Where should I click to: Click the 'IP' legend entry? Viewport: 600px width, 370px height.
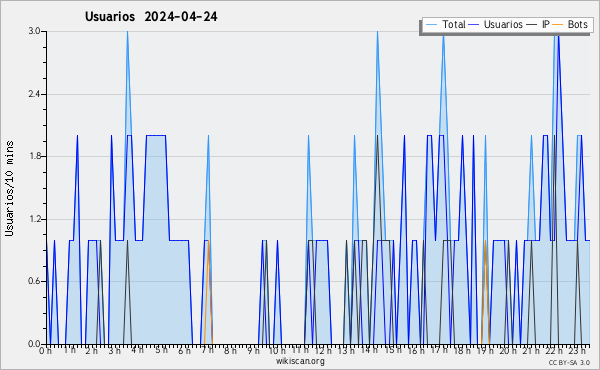coord(538,24)
